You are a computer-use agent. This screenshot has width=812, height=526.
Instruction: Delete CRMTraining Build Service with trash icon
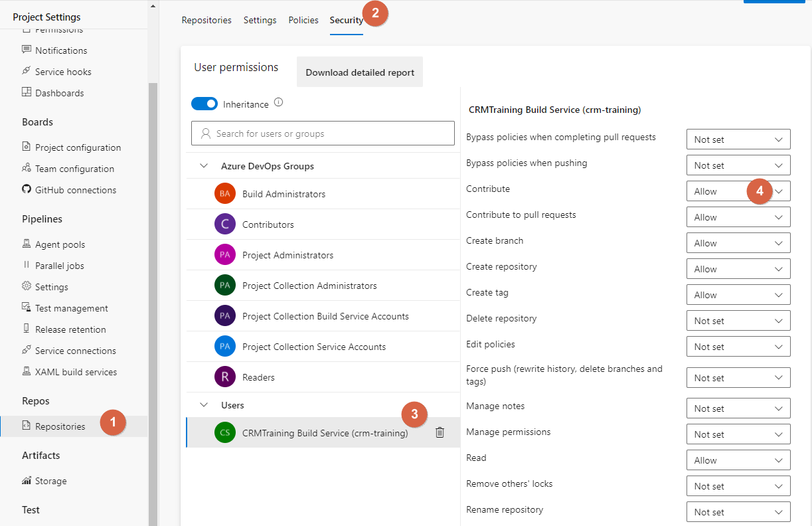pos(440,432)
